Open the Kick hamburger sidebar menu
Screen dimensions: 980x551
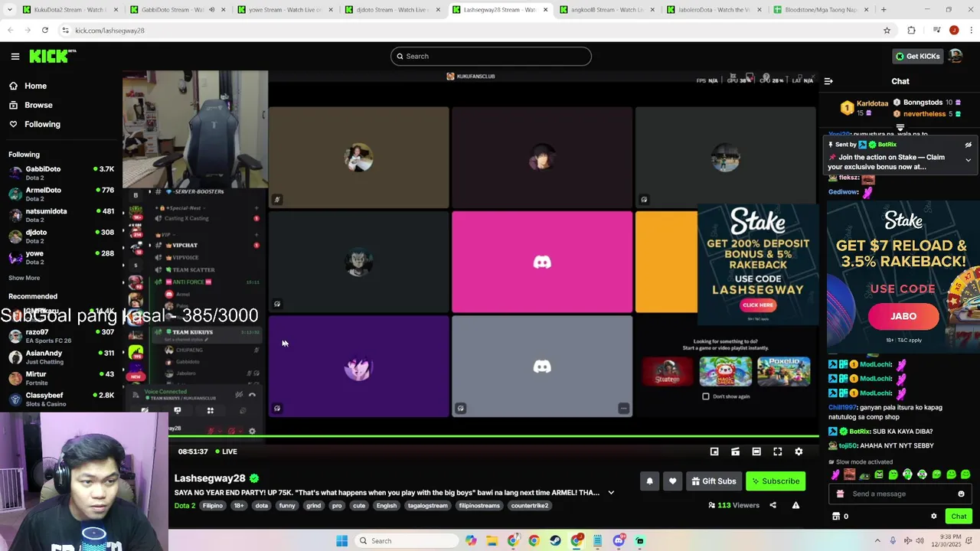pyautogui.click(x=15, y=56)
